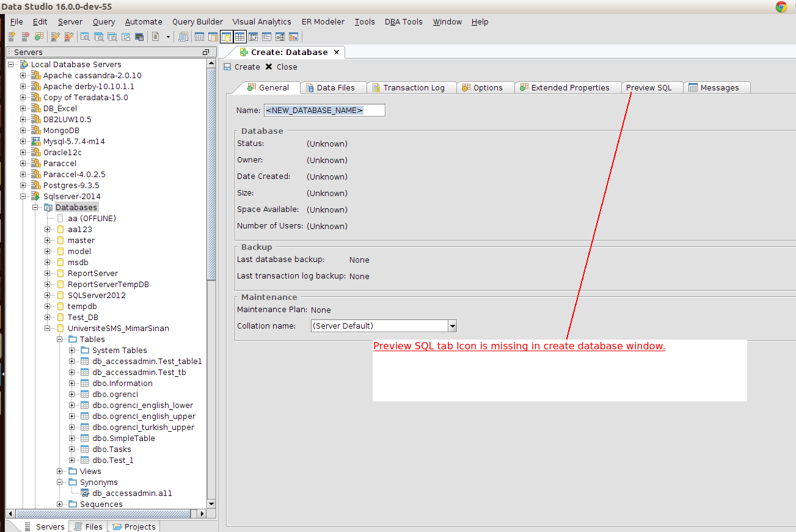Expand the Views folder node
This screenshot has width=796, height=532.
[x=60, y=471]
